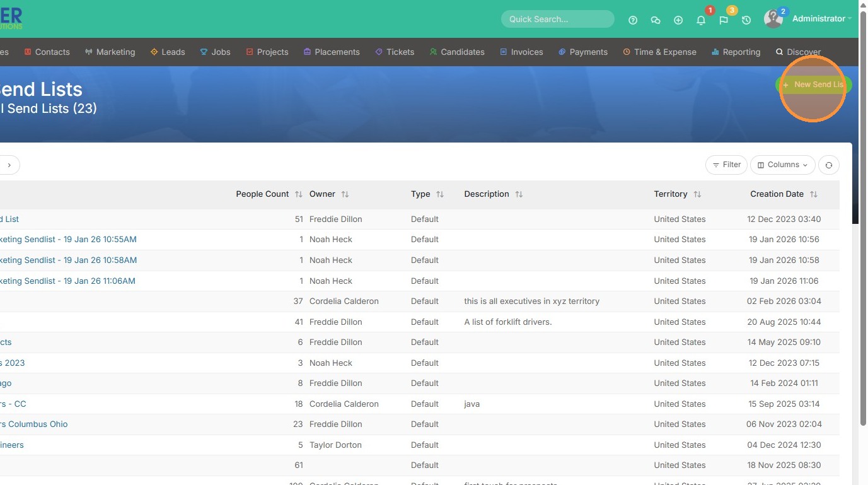The width and height of the screenshot is (868, 485).
Task: Sort by Creation Date column arrows
Action: (814, 194)
